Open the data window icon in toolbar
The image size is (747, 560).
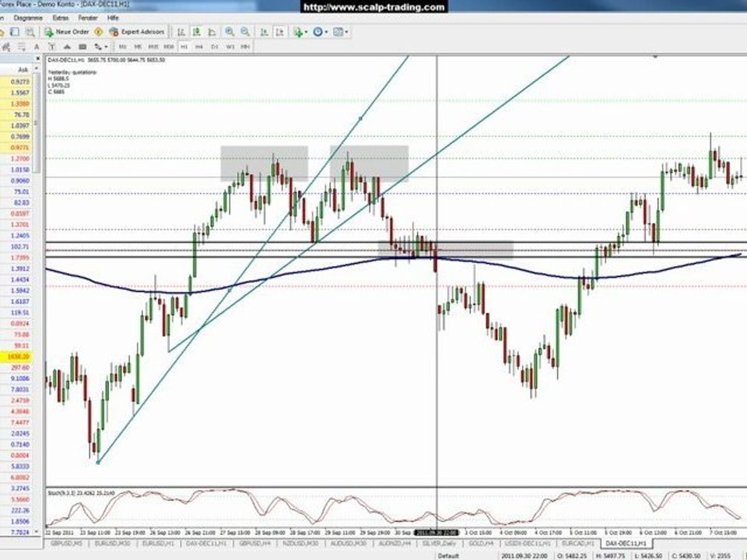[x=14, y=32]
